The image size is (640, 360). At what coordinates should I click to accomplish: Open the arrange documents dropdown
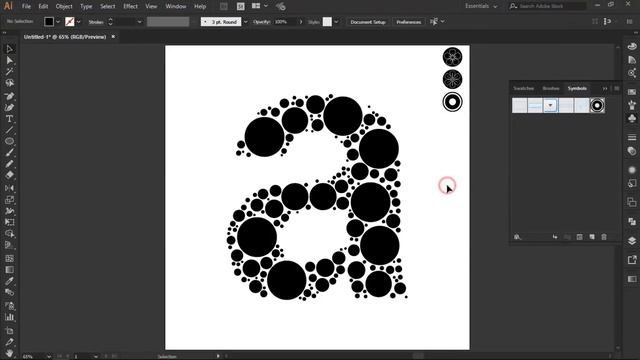point(260,6)
